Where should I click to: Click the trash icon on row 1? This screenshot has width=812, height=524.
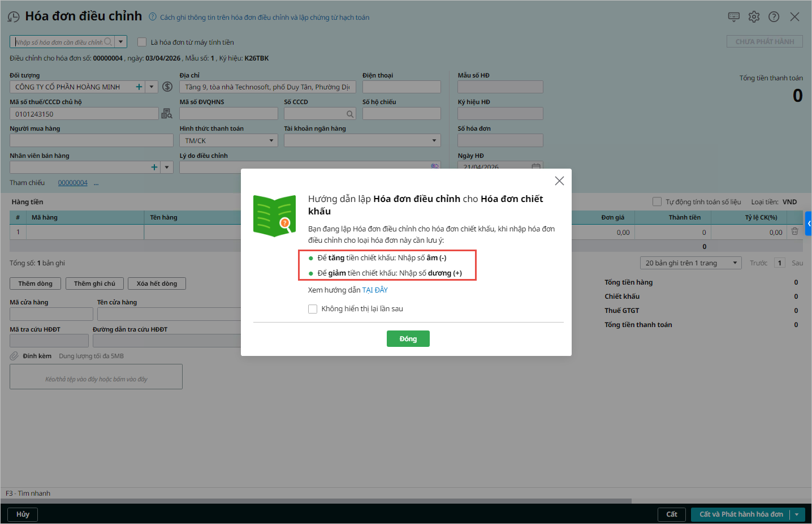pos(794,231)
